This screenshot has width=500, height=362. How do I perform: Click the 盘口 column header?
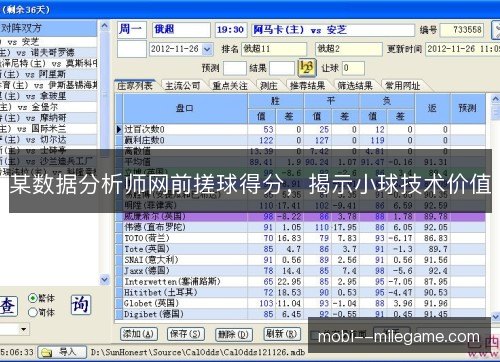click(185, 108)
